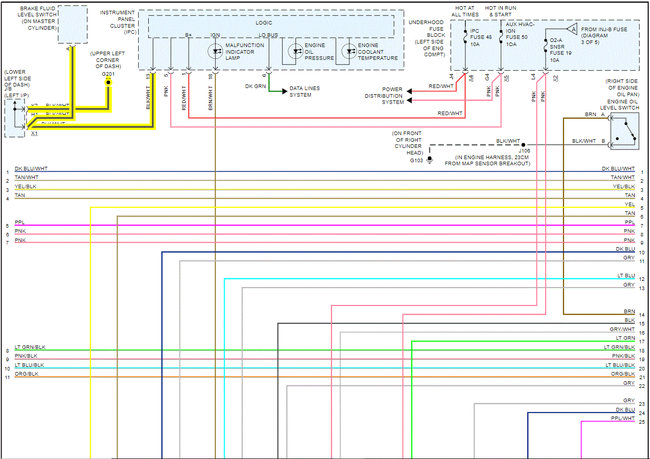Click FROM INJ-B FUSE (DIAGRAM 3 OF 5) text
This screenshot has height=459, width=650.
(x=604, y=36)
